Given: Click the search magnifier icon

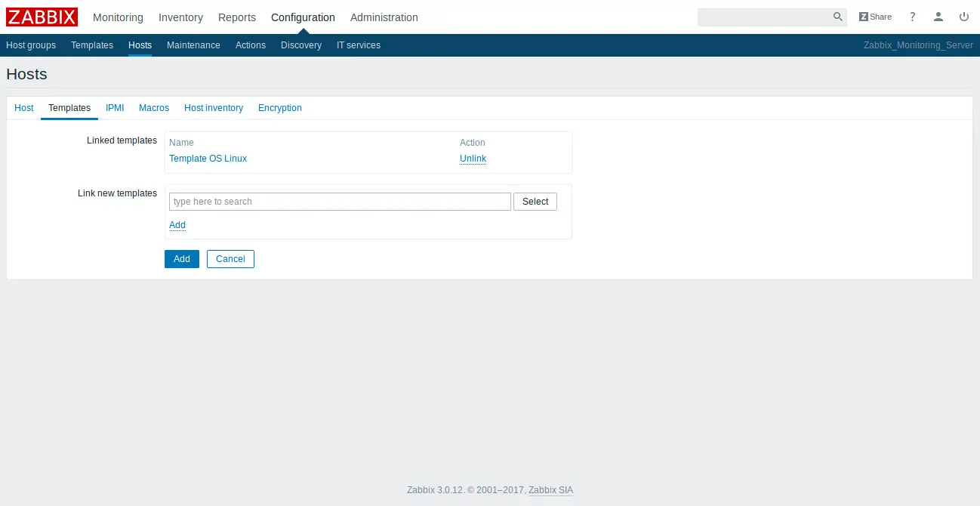Looking at the screenshot, I should pos(838,17).
